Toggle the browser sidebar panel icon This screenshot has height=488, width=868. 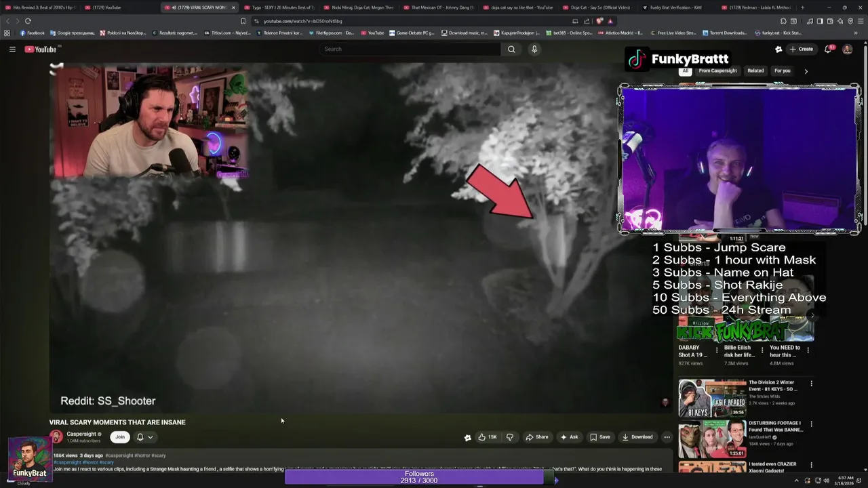coord(820,21)
